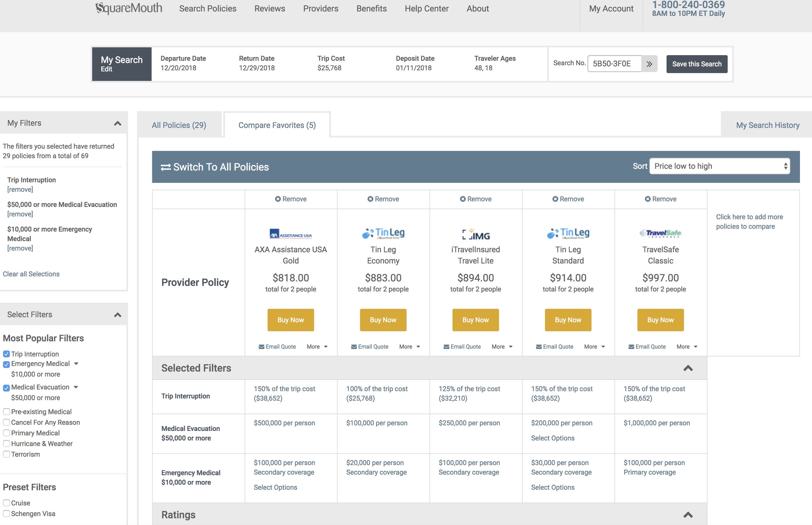
Task: Collapse the Ratings section
Action: 688,515
